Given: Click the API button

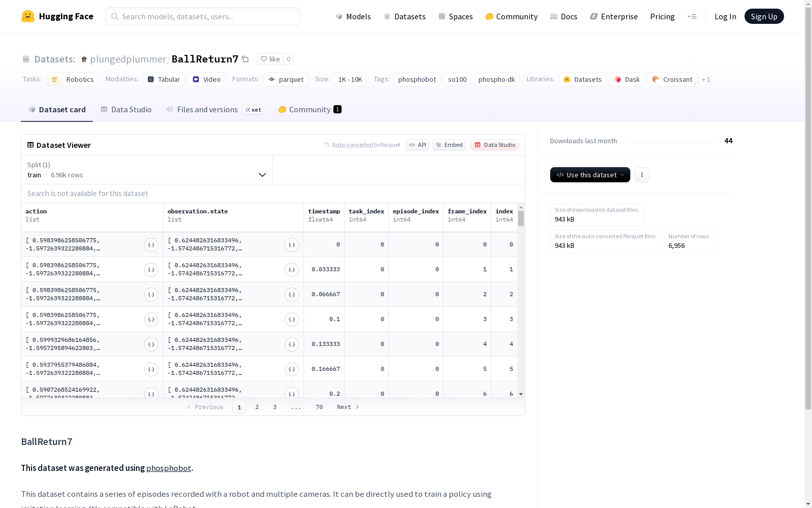Looking at the screenshot, I should (418, 145).
